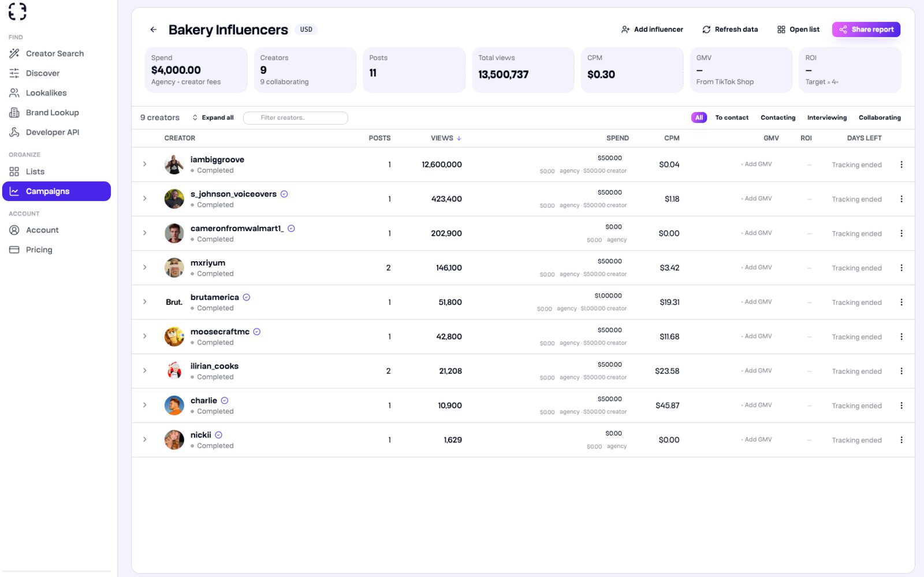
Task: Click the sort arrow on Views column
Action: click(459, 138)
